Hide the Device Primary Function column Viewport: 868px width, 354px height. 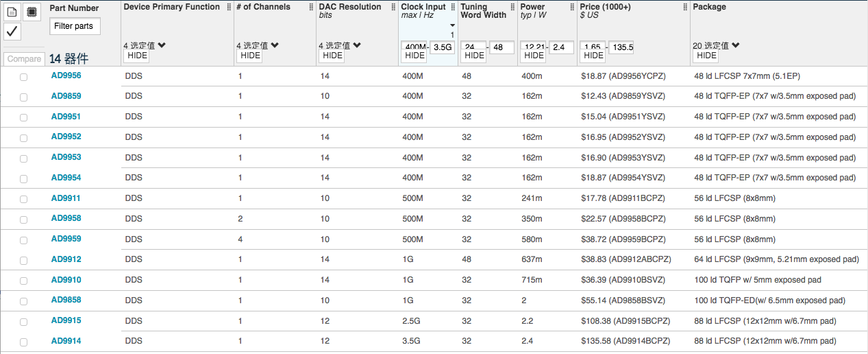(x=136, y=56)
